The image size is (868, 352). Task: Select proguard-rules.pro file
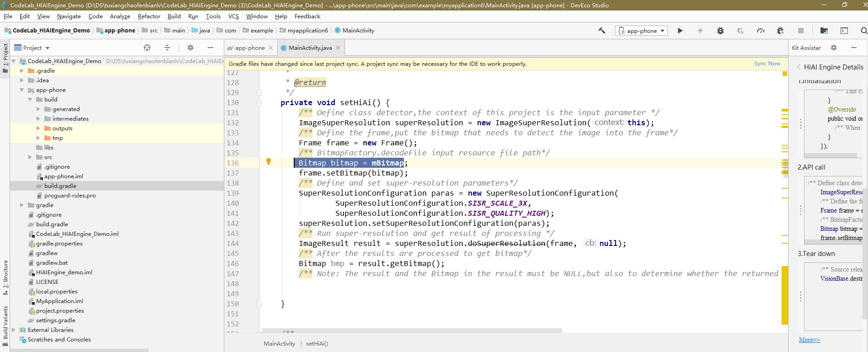(70, 195)
